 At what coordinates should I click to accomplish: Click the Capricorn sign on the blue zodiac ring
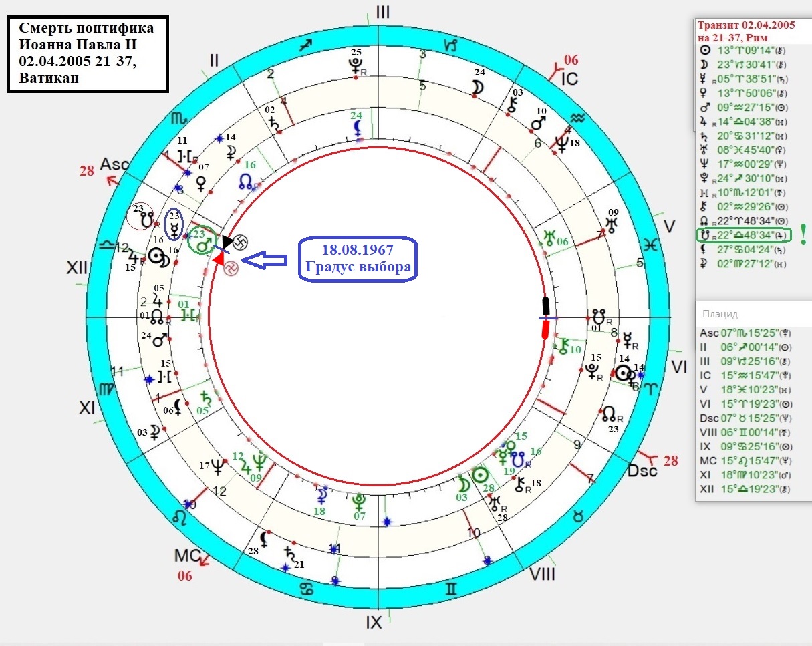[x=452, y=44]
